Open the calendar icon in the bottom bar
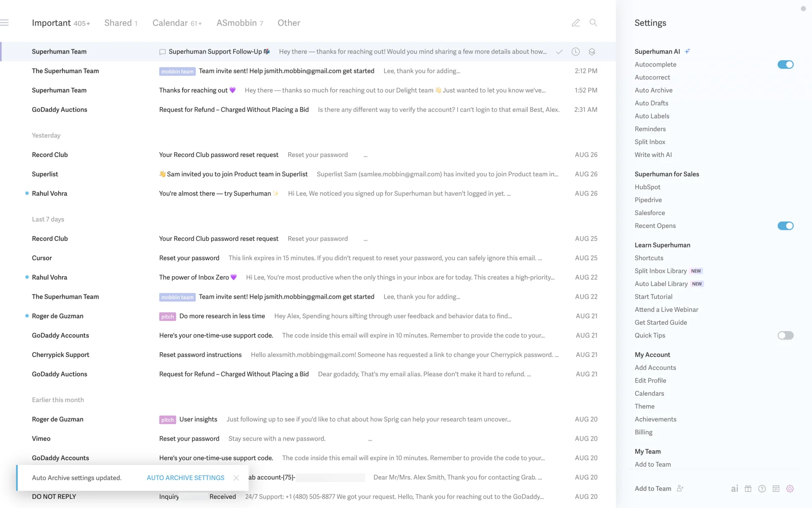The image size is (812, 508). [776, 489]
